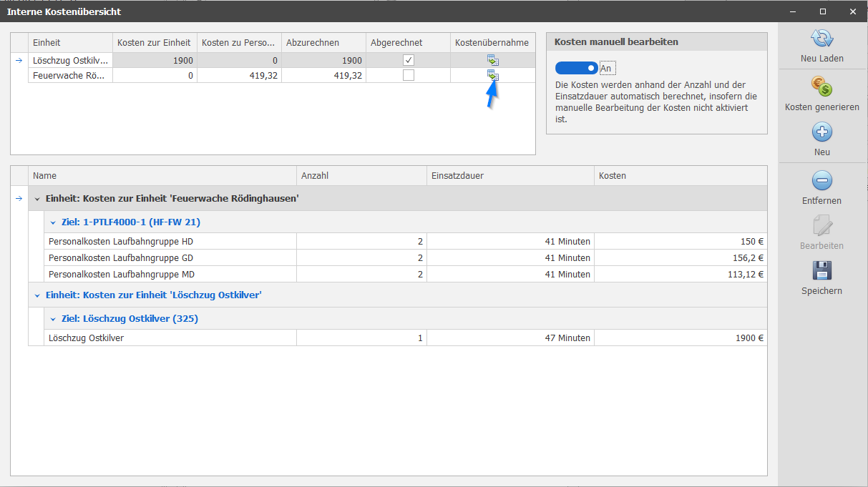Click the Entfernen minus icon
This screenshot has height=487, width=868.
click(822, 180)
